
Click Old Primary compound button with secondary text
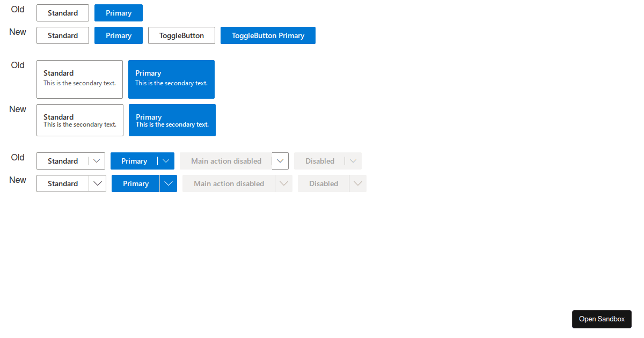[171, 79]
